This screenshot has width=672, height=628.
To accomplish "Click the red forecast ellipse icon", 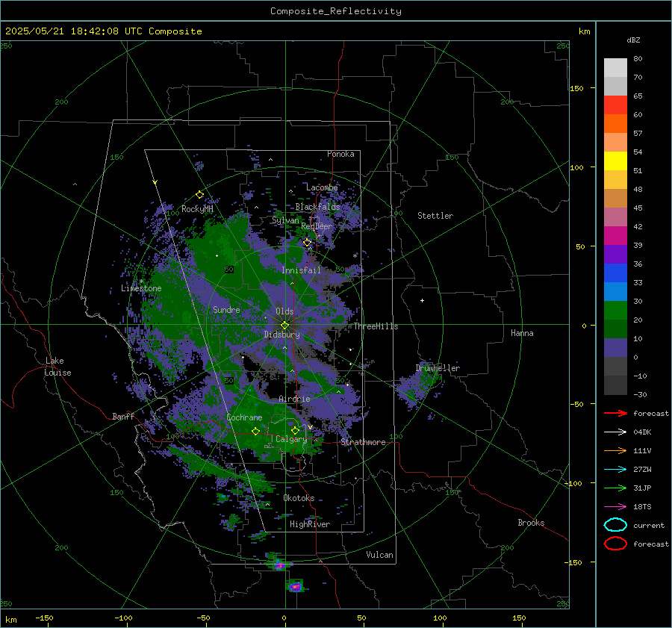I will 615,544.
